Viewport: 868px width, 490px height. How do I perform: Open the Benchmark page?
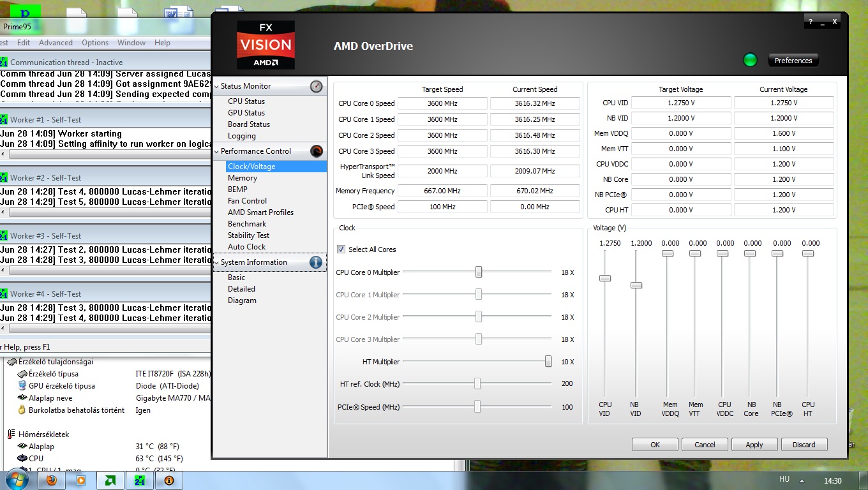coord(247,224)
